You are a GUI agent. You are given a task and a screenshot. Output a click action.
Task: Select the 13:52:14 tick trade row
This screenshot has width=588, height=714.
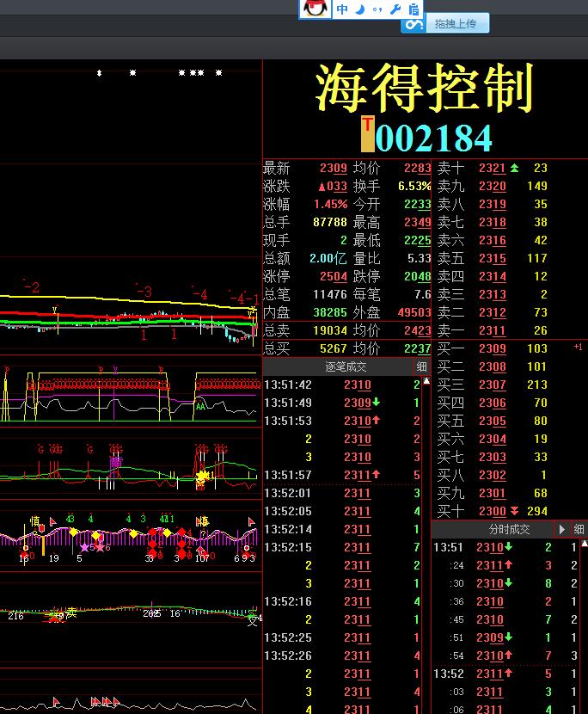(342, 529)
